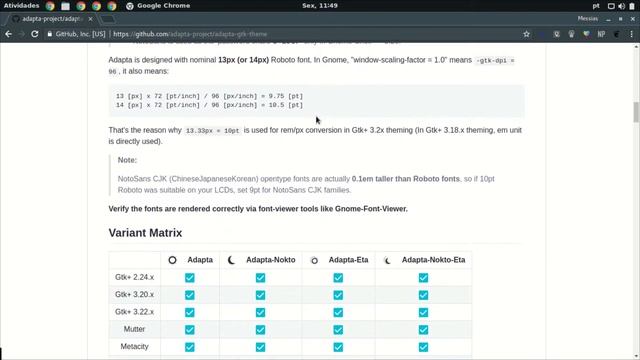This screenshot has width=640, height=360.
Task: Click the dark extension icon beside NP
Action: (616, 34)
